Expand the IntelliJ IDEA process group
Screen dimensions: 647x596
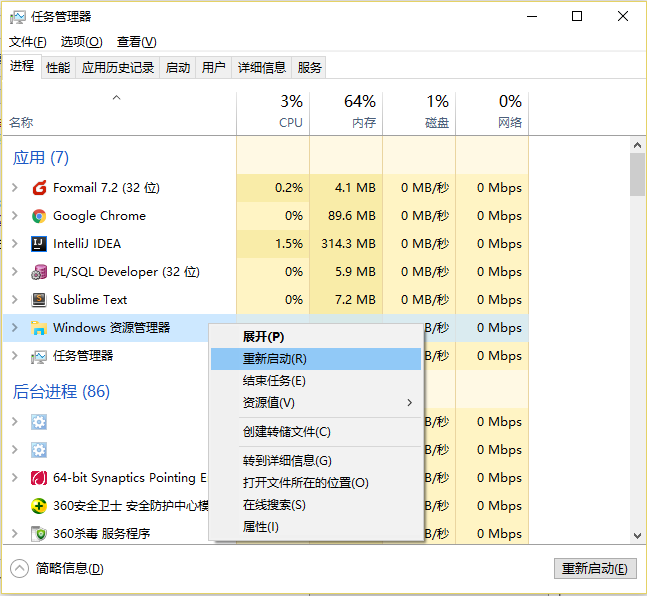click(15, 244)
